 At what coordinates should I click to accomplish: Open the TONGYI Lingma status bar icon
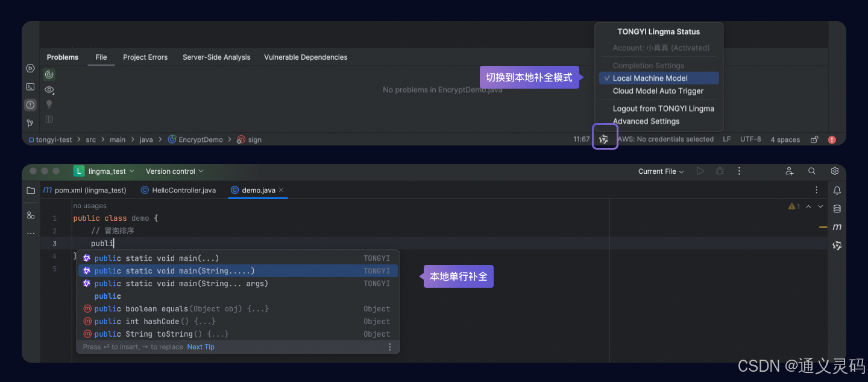[x=604, y=139]
